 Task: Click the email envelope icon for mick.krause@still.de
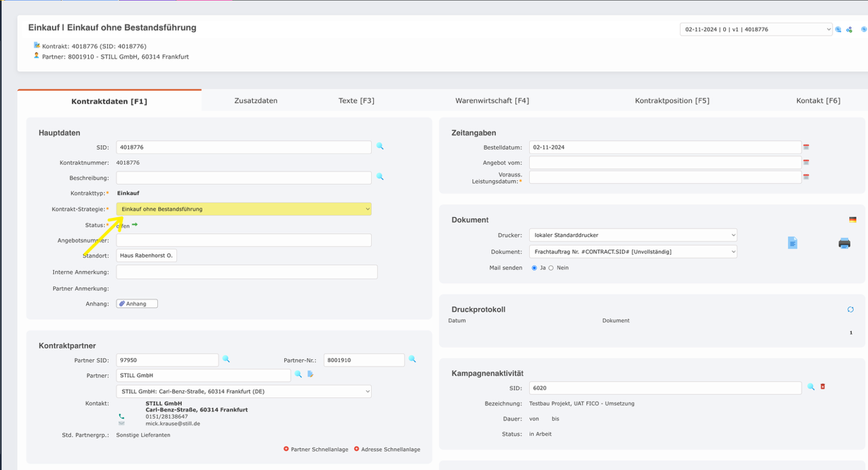[121, 424]
